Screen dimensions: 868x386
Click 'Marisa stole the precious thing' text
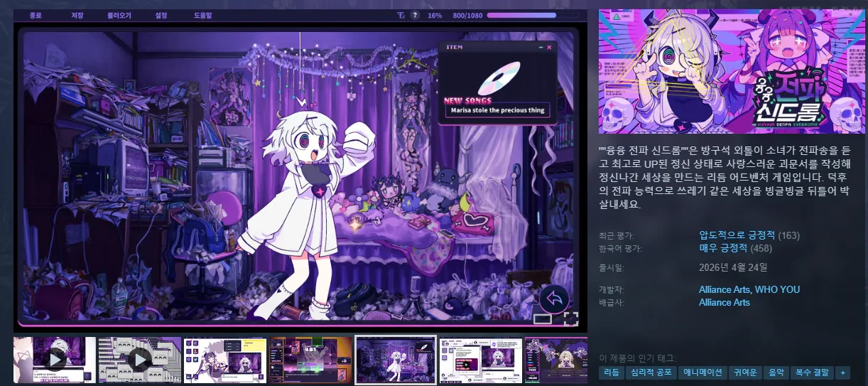click(x=497, y=110)
